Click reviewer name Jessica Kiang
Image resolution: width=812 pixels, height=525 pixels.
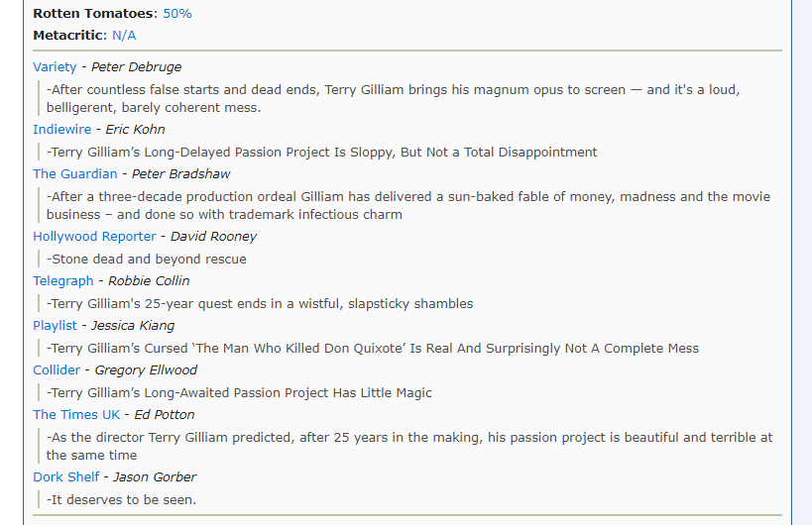pos(133,325)
